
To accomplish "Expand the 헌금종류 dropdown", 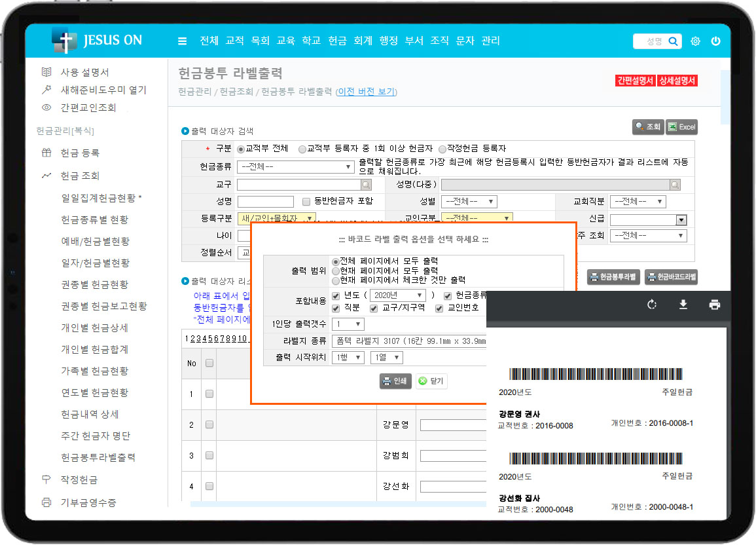I will (x=296, y=167).
